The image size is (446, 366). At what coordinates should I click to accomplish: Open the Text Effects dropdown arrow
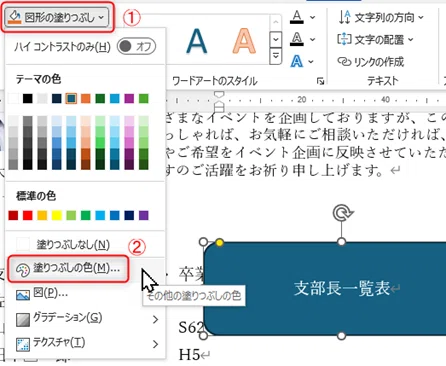point(311,62)
